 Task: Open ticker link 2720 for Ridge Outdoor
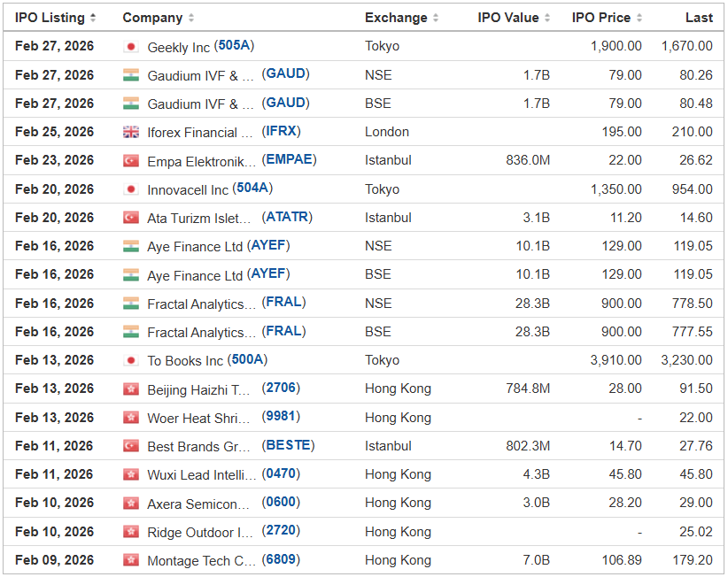281,531
